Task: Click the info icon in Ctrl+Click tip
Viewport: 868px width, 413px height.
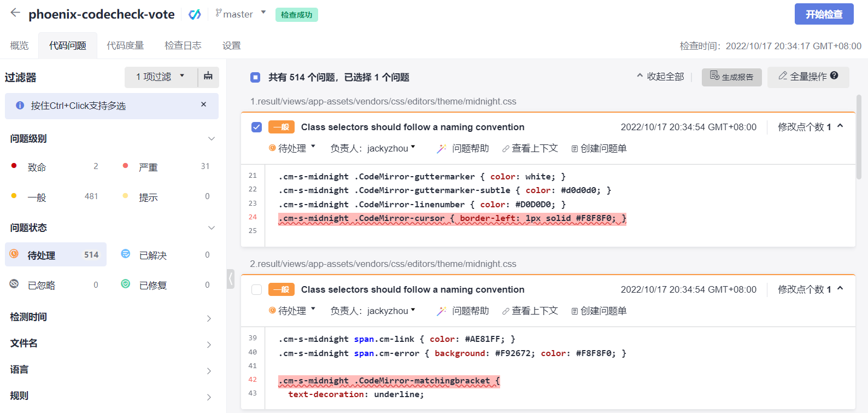Action: 20,106
